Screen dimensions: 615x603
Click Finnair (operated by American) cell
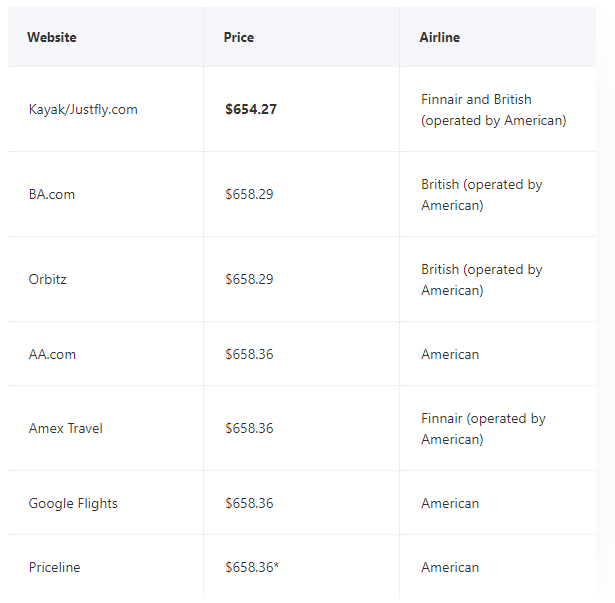click(483, 429)
